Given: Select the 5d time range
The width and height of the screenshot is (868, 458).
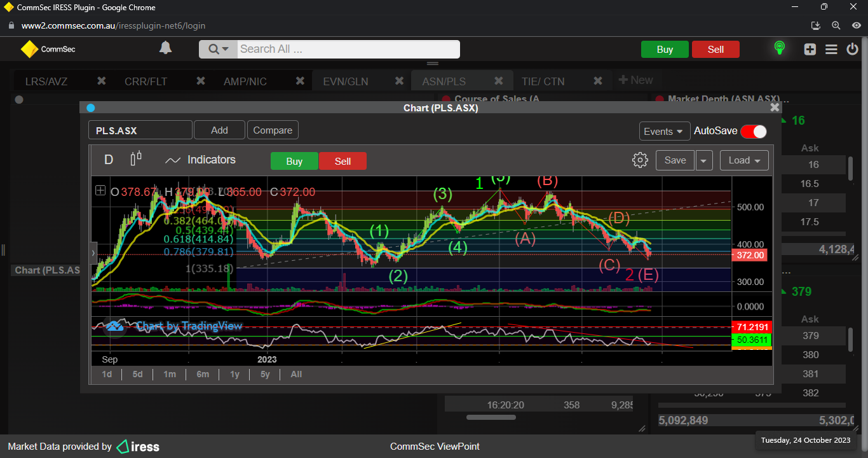Looking at the screenshot, I should coord(138,374).
